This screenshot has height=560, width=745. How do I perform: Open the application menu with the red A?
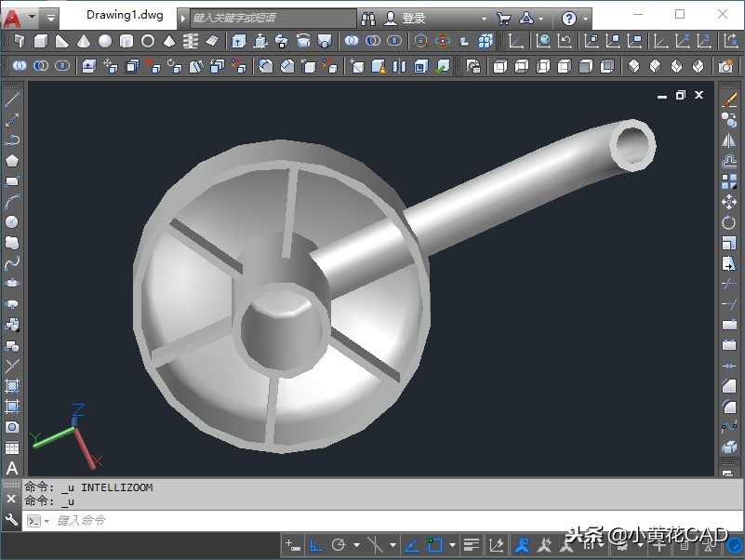tap(10, 16)
